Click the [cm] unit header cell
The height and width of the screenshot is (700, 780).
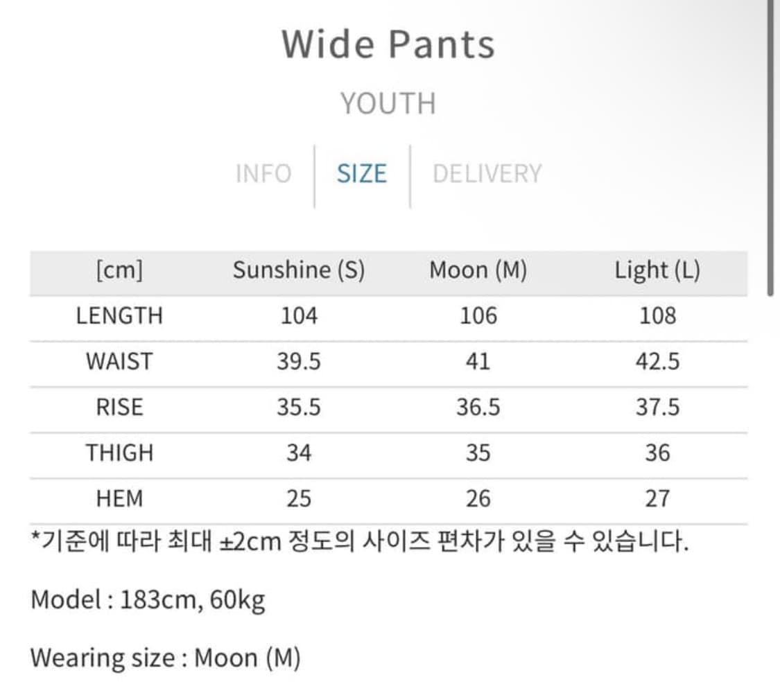[x=119, y=270]
